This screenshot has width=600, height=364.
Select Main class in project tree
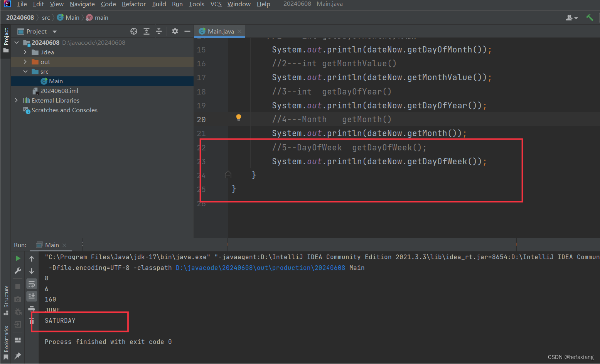[56, 81]
